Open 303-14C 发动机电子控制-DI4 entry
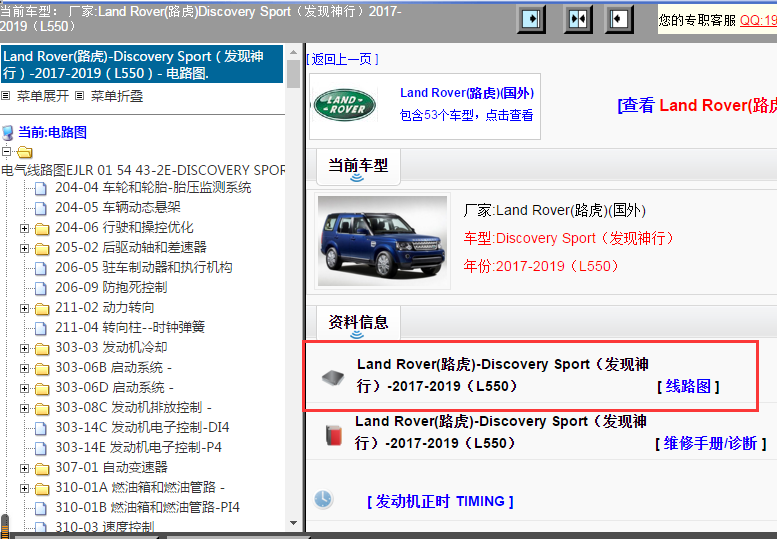The width and height of the screenshot is (777, 539). pyautogui.click(x=142, y=428)
